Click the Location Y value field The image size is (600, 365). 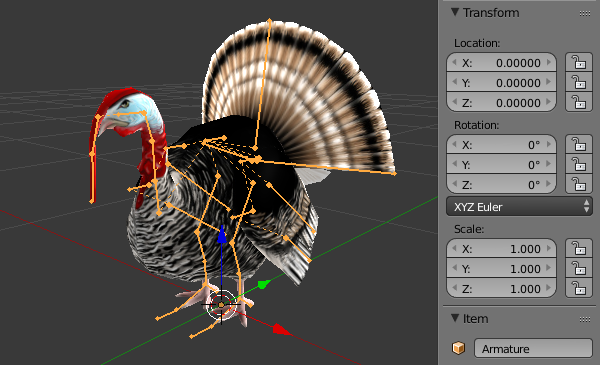pyautogui.click(x=501, y=83)
